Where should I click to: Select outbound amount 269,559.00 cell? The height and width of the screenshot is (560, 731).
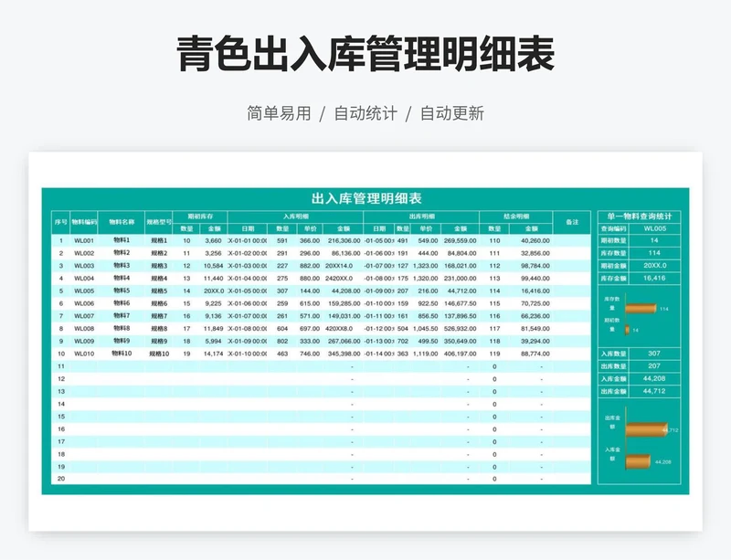(x=461, y=241)
